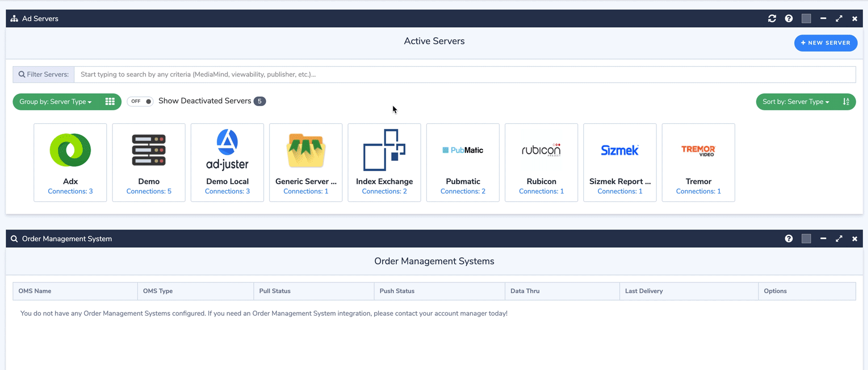Close the Ad Servers panel
Screen dimensions: 868x370
click(854, 18)
